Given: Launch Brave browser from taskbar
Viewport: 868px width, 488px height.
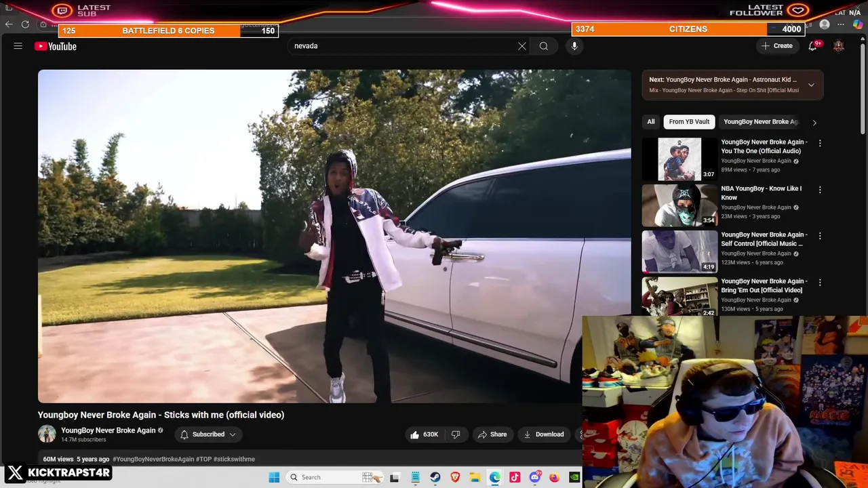Looking at the screenshot, I should tap(455, 477).
